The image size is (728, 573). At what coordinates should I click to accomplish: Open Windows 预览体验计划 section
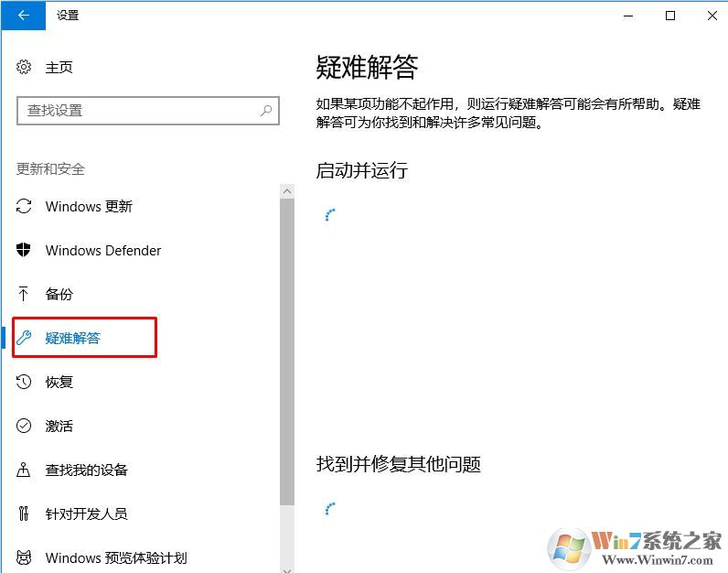coord(116,557)
